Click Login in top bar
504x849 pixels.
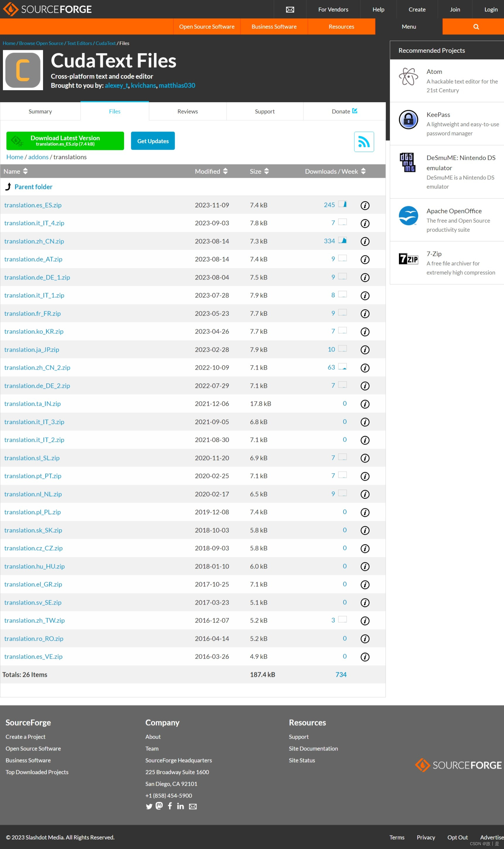point(491,9)
